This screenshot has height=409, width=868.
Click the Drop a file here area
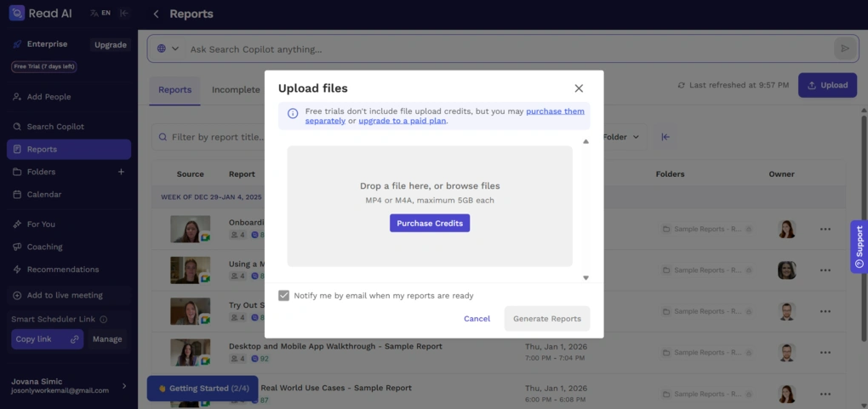[430, 206]
